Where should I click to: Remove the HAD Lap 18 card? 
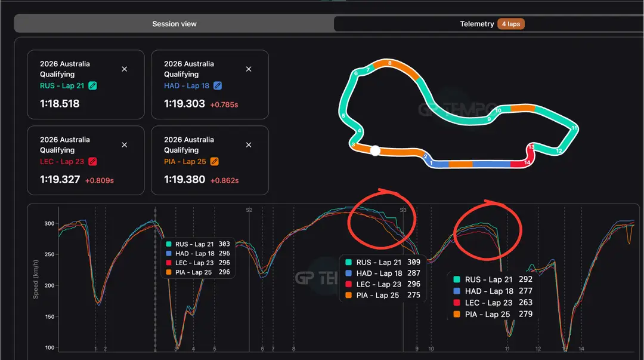coord(249,69)
